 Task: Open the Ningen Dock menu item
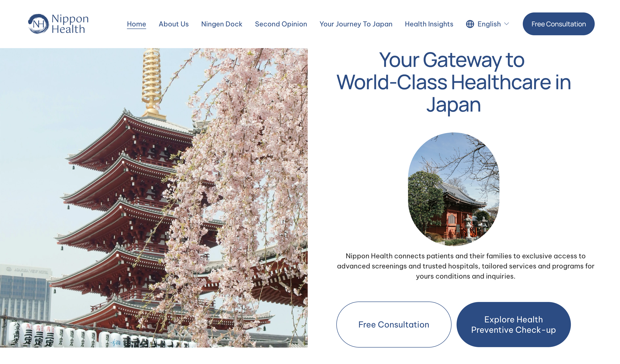click(x=221, y=24)
